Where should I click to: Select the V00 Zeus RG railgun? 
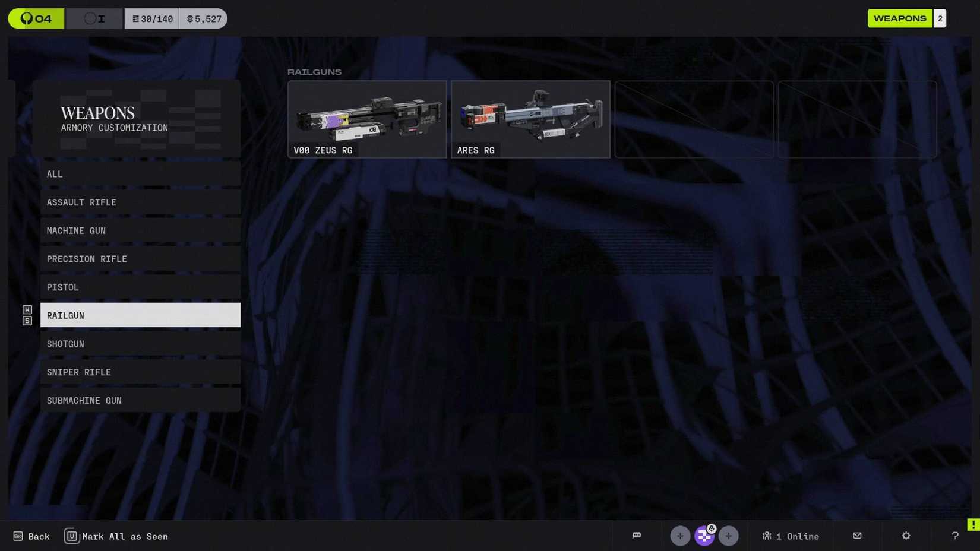coord(367,119)
